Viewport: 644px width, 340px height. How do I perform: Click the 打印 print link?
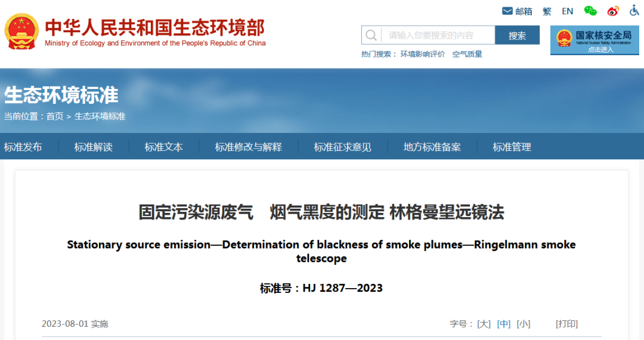[x=566, y=324]
